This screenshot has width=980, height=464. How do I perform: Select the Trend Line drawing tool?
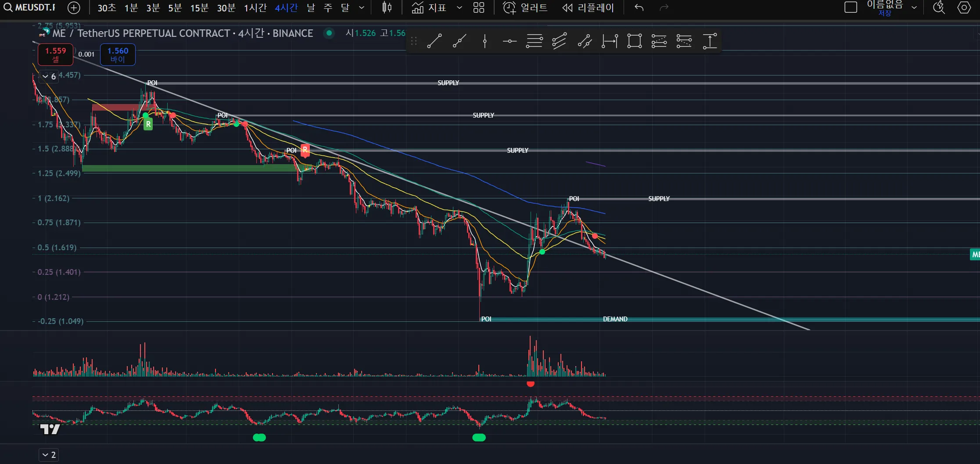434,41
